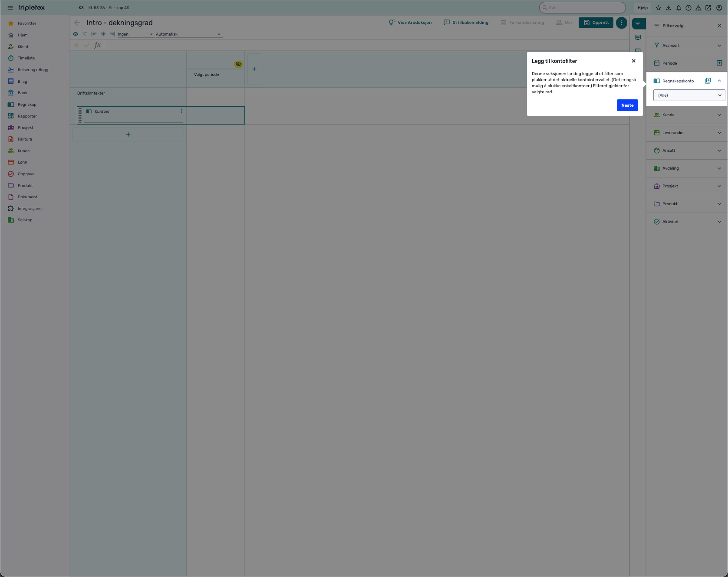The image size is (728, 577).
Task: Open the Hjelp menu
Action: point(642,8)
